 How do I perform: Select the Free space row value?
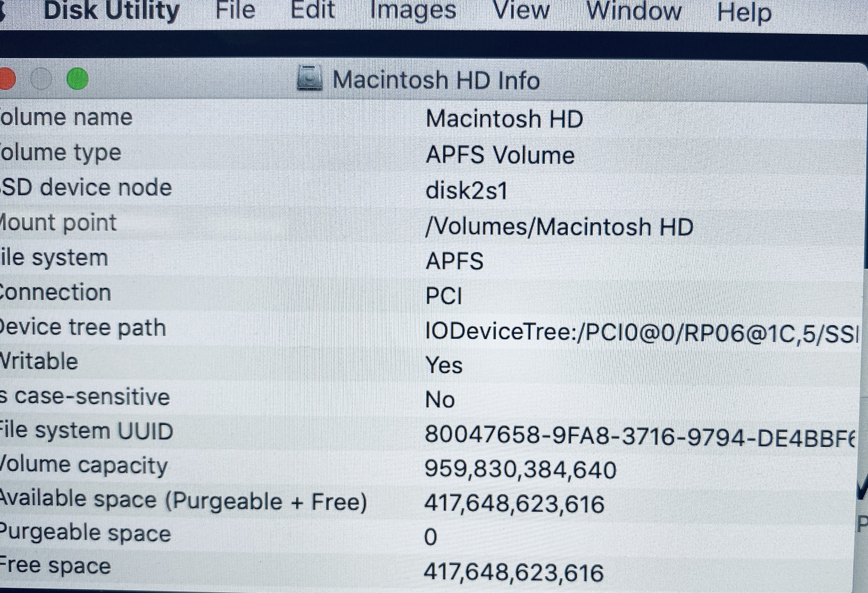[513, 573]
